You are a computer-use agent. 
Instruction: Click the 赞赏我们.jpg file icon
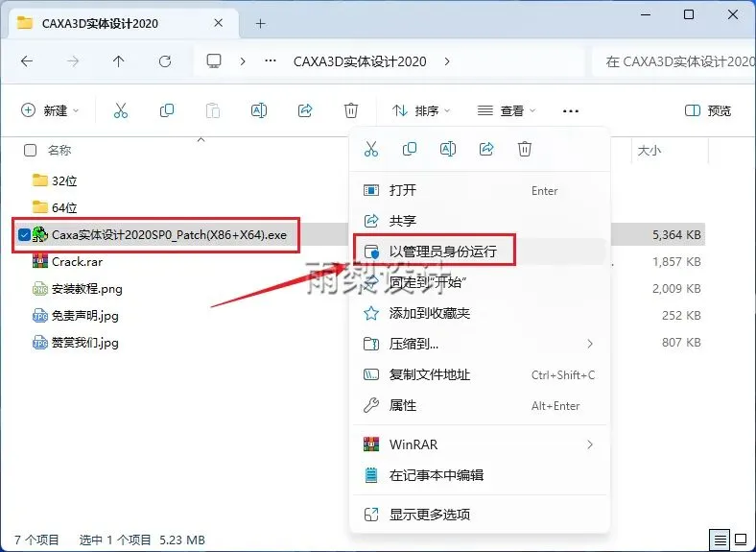tap(40, 343)
